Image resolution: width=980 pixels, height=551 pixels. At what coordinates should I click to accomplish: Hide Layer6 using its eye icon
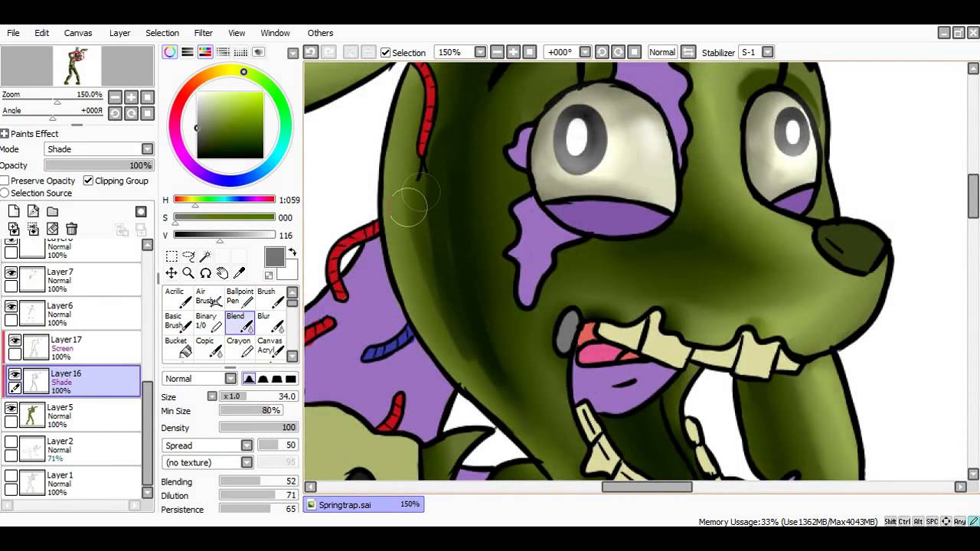11,306
